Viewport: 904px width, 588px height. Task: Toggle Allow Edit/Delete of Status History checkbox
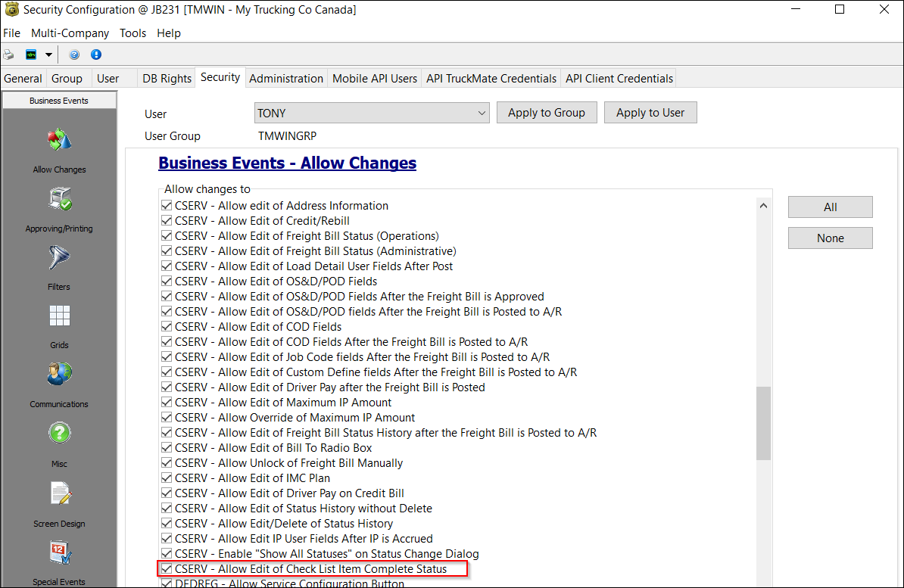(167, 523)
